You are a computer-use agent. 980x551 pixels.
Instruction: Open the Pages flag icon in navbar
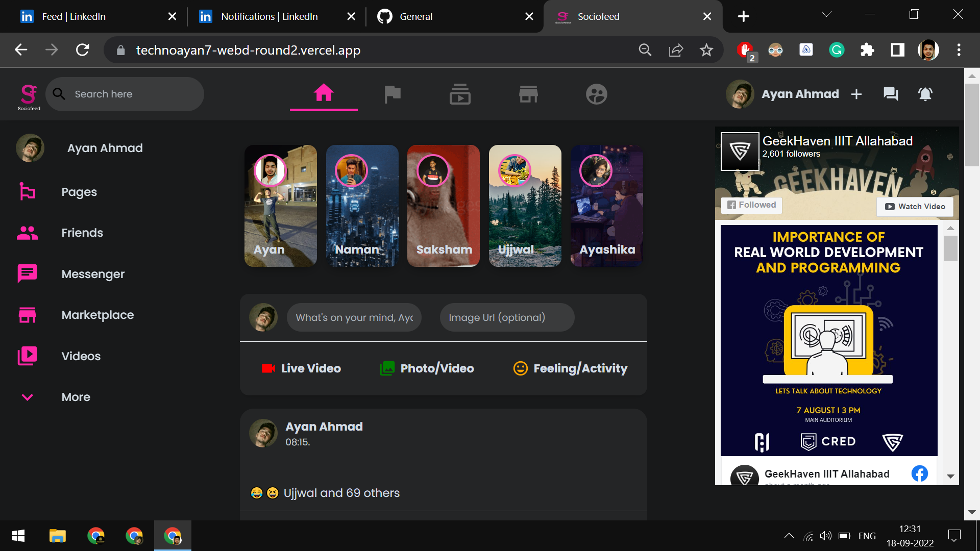392,94
